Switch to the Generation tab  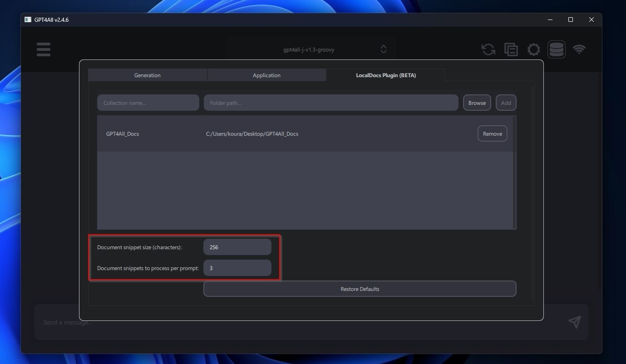(x=148, y=75)
